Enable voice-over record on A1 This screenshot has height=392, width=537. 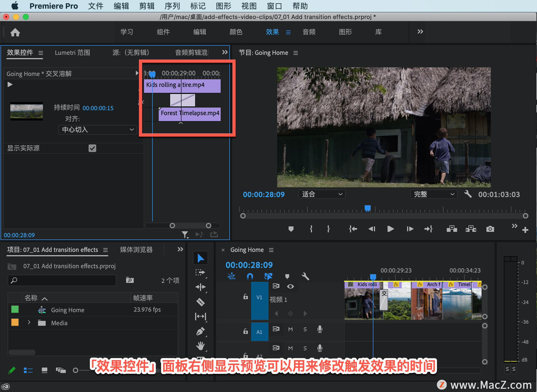pyautogui.click(x=320, y=329)
